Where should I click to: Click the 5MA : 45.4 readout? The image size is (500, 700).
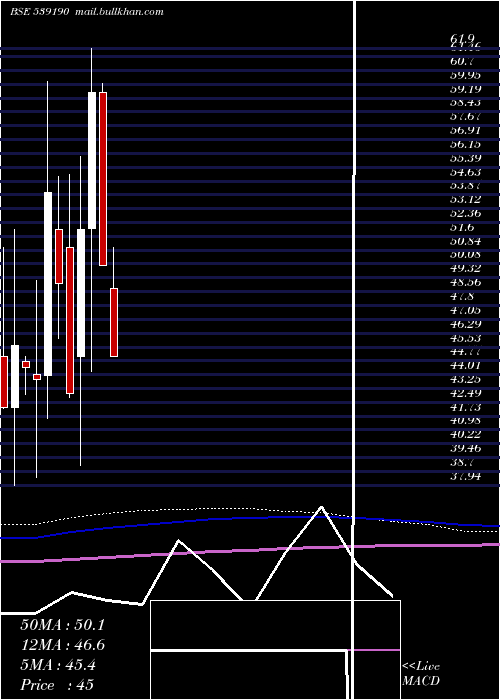pos(58,665)
